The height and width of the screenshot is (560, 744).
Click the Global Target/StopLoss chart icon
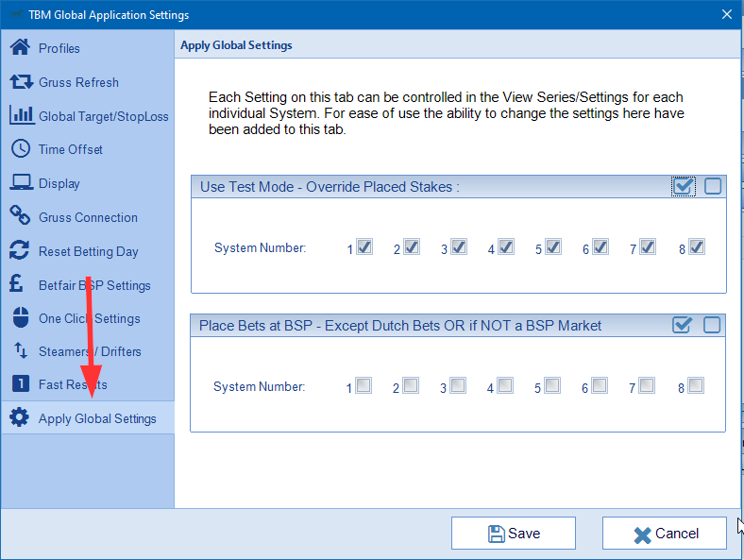click(21, 116)
